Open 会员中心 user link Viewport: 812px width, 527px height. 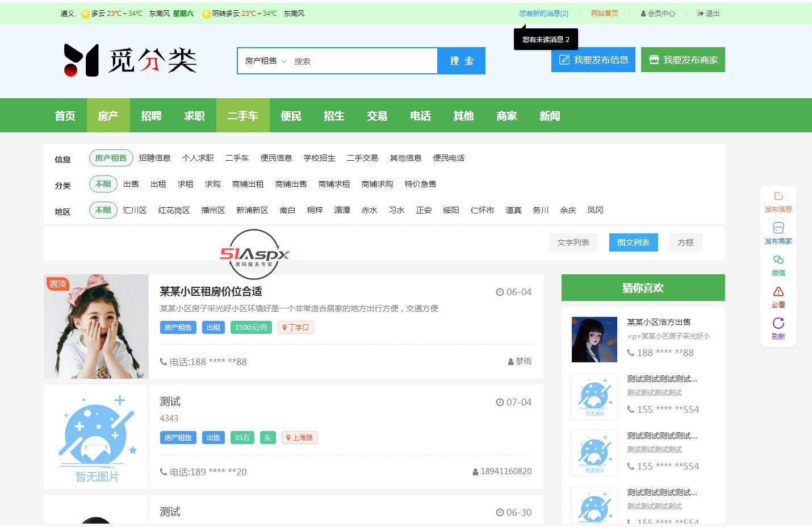(658, 14)
